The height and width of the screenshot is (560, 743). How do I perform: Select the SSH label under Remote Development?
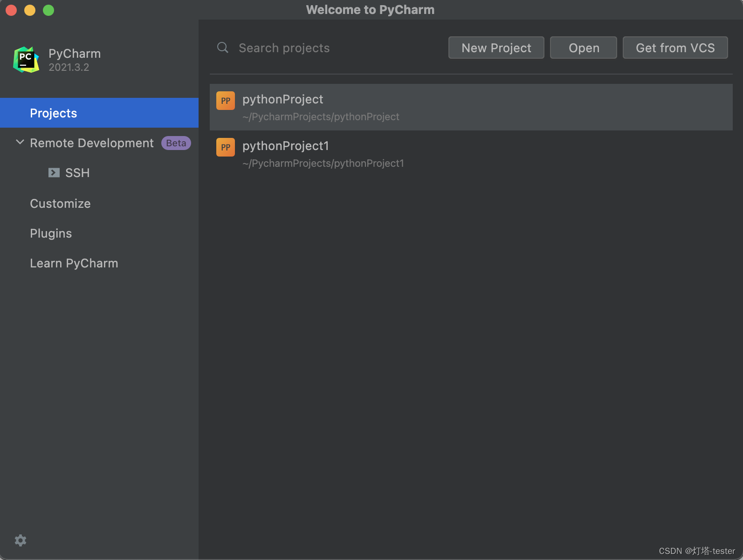tap(77, 173)
